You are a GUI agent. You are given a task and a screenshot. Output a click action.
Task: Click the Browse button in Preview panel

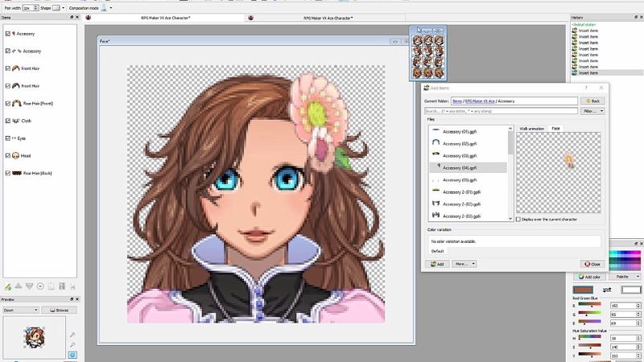[59, 310]
